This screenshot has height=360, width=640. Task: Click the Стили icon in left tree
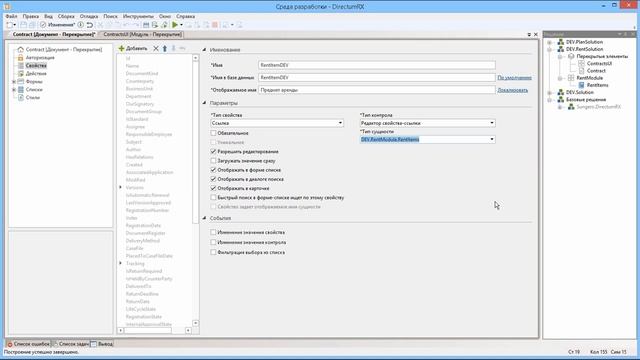point(20,98)
